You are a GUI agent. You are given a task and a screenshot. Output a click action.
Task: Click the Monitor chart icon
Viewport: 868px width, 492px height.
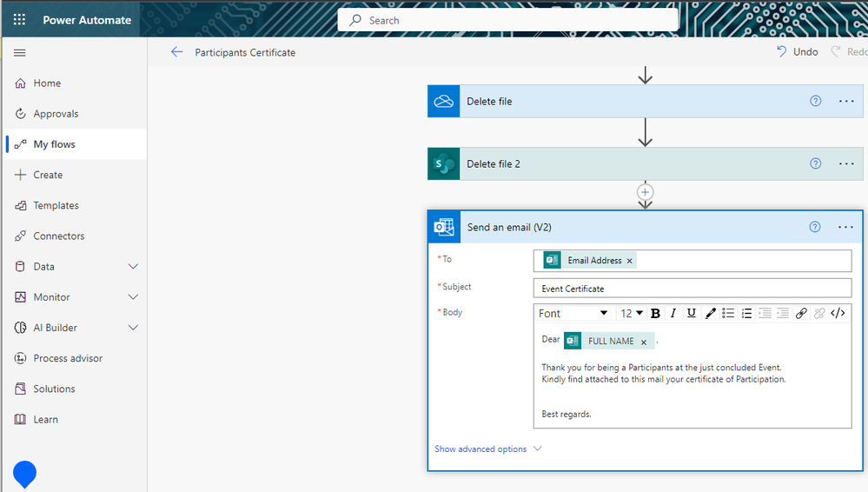(x=21, y=297)
